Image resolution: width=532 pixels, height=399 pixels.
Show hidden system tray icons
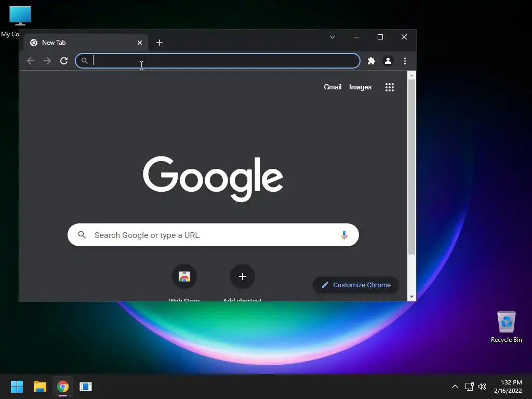[455, 387]
